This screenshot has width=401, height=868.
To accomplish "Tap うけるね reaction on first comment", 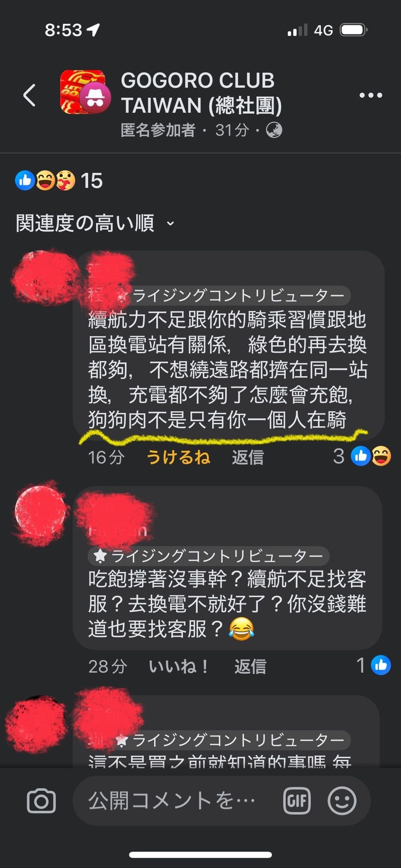I will pos(178,457).
